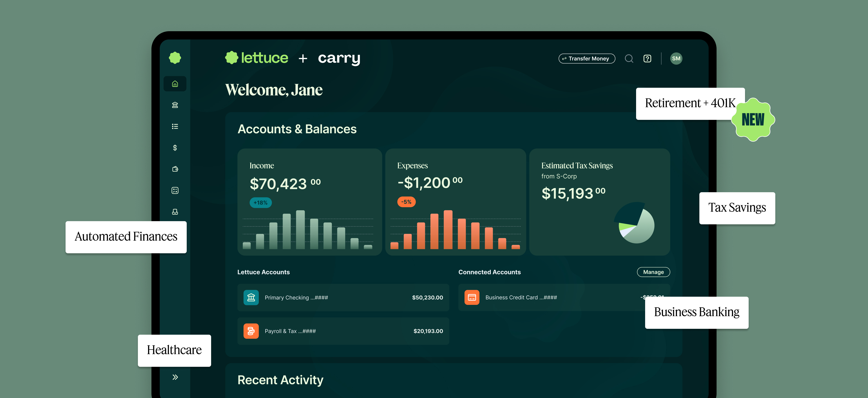
Task: Open the Banking icon in the sidebar
Action: click(x=175, y=105)
